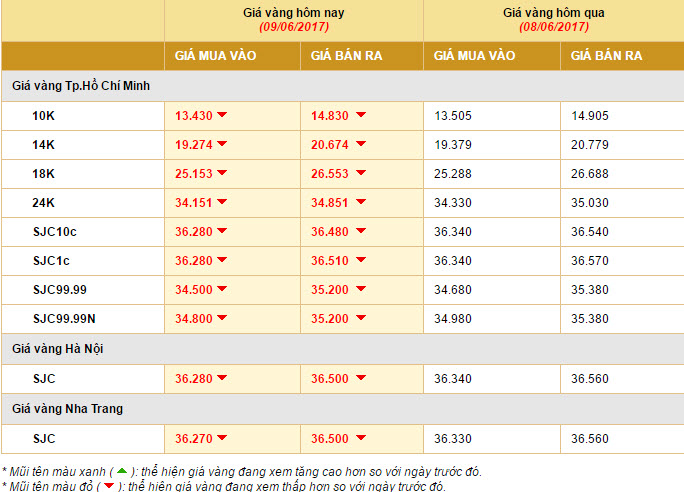Click the 'SJC10c' row label
Viewport: 684px width, 492px height.
(x=55, y=232)
